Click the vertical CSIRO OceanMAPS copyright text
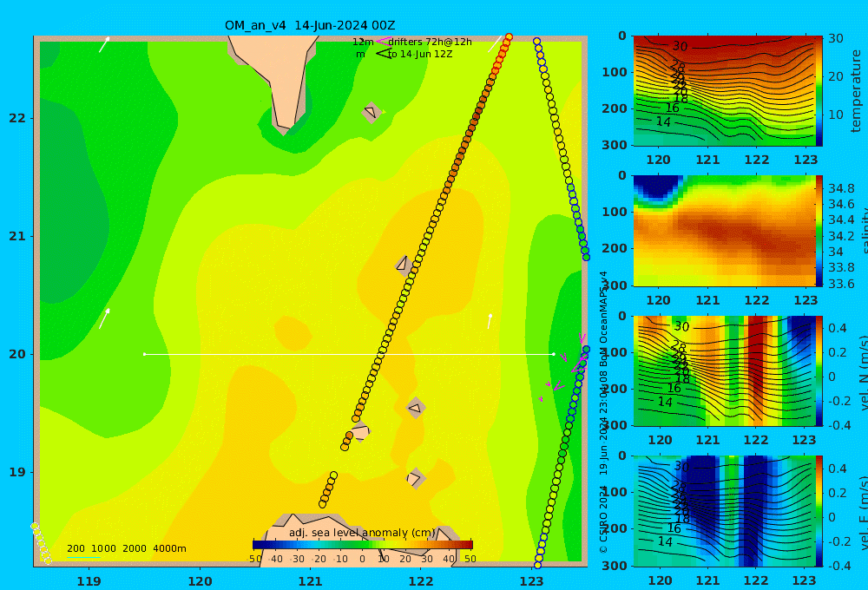This screenshot has height=590, width=868. (x=603, y=412)
